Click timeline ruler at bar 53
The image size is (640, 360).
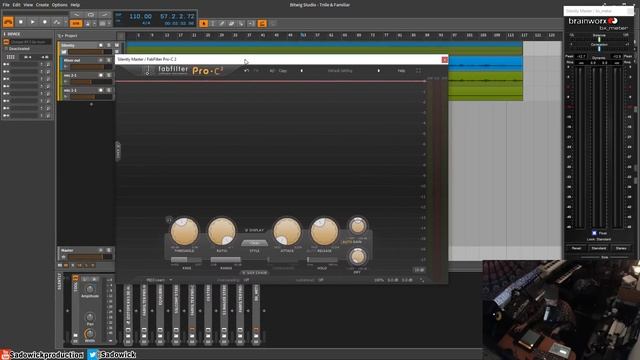point(303,36)
